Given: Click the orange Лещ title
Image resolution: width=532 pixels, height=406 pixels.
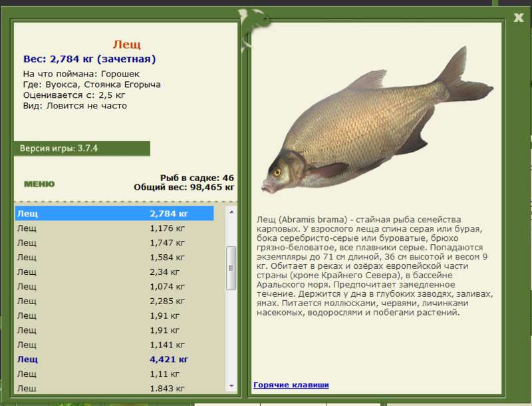Looking at the screenshot, I should tap(127, 44).
